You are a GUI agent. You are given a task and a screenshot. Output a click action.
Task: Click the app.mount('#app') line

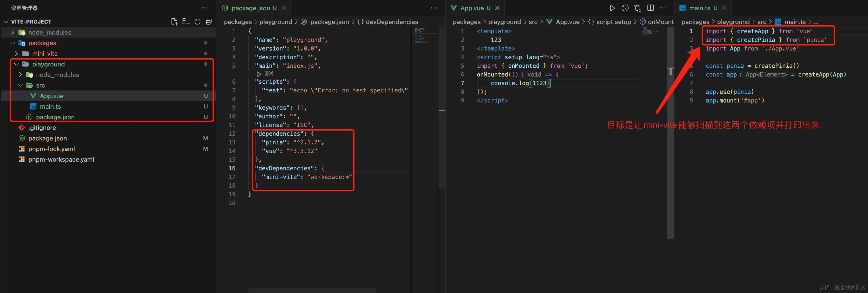point(735,100)
